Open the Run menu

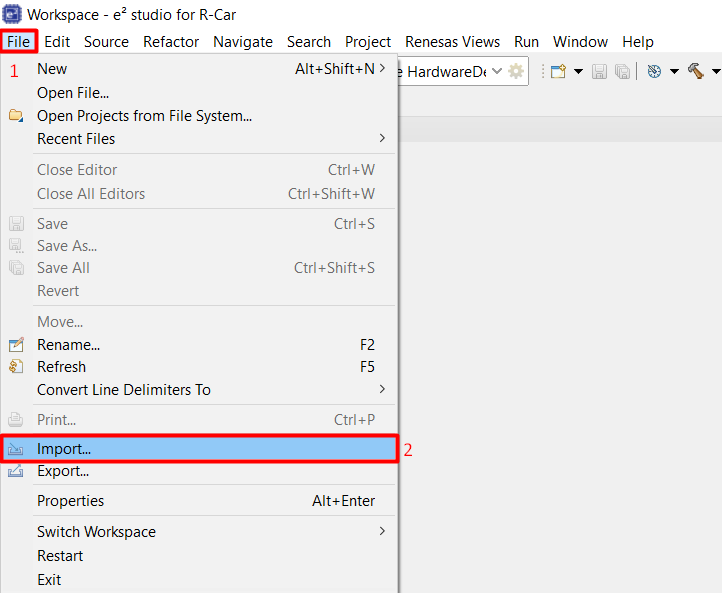(526, 42)
